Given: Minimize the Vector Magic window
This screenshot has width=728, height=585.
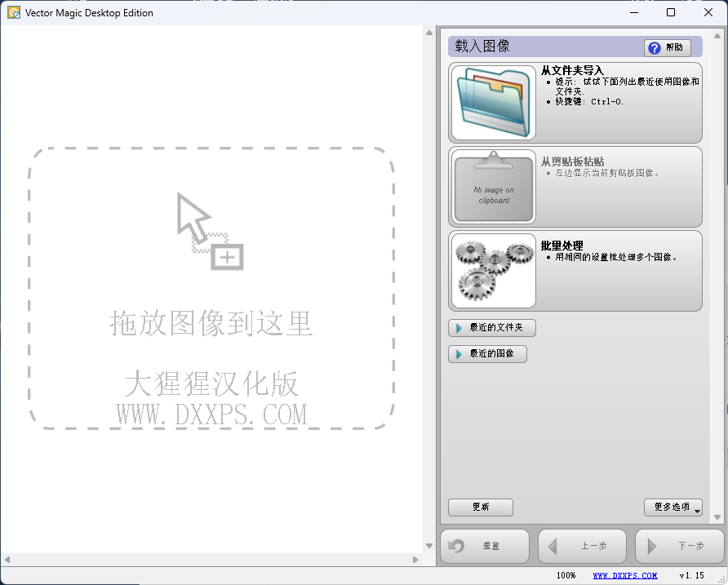Looking at the screenshot, I should point(634,12).
